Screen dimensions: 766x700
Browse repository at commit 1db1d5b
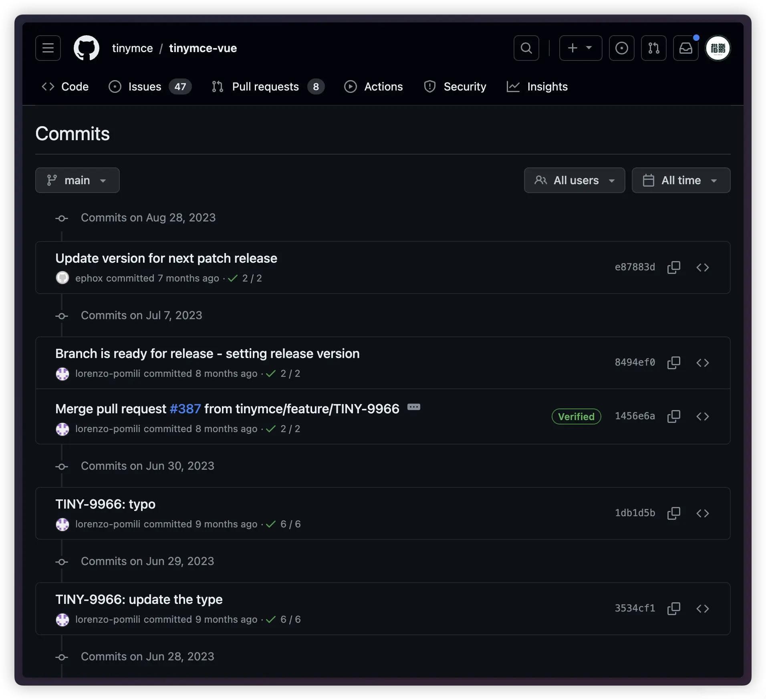[x=702, y=513]
